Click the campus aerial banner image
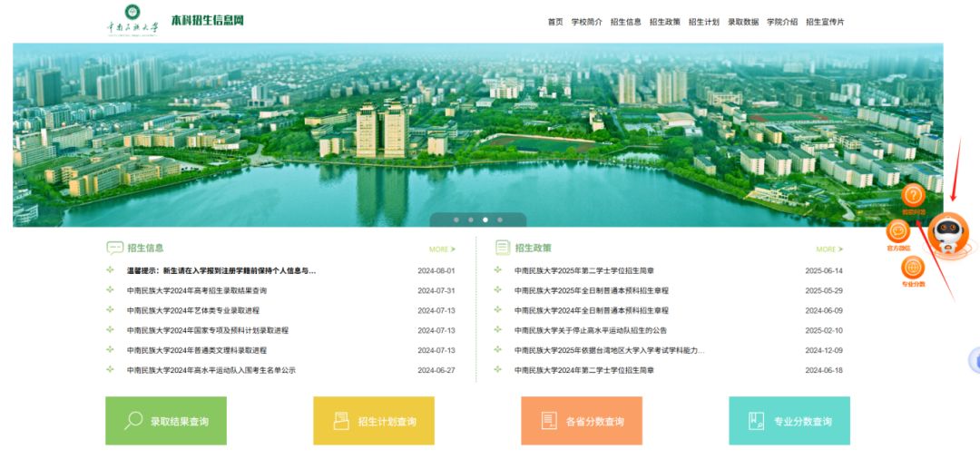Image resolution: width=980 pixels, height=459 pixels. point(477,127)
